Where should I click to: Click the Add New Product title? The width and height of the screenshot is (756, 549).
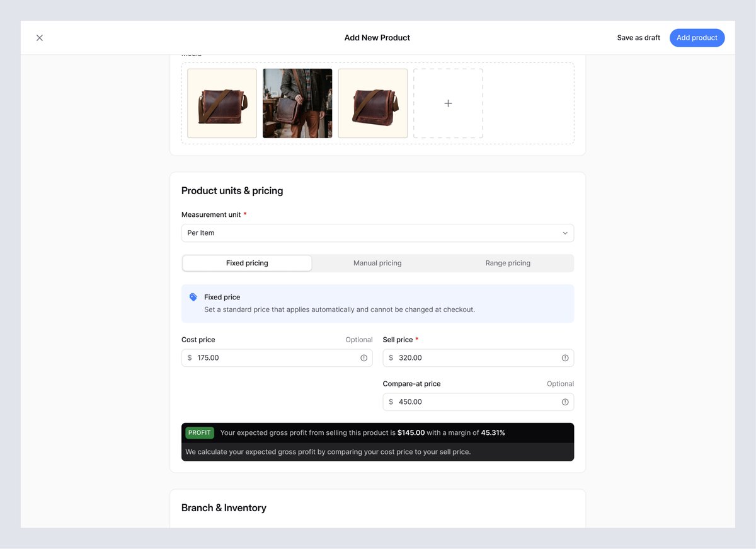click(377, 38)
